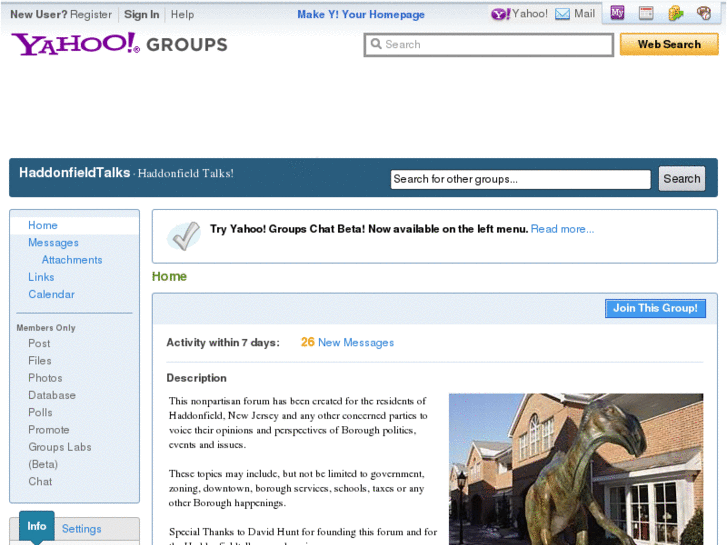Click the Web Search button
This screenshot has height=545, width=727.
point(669,44)
